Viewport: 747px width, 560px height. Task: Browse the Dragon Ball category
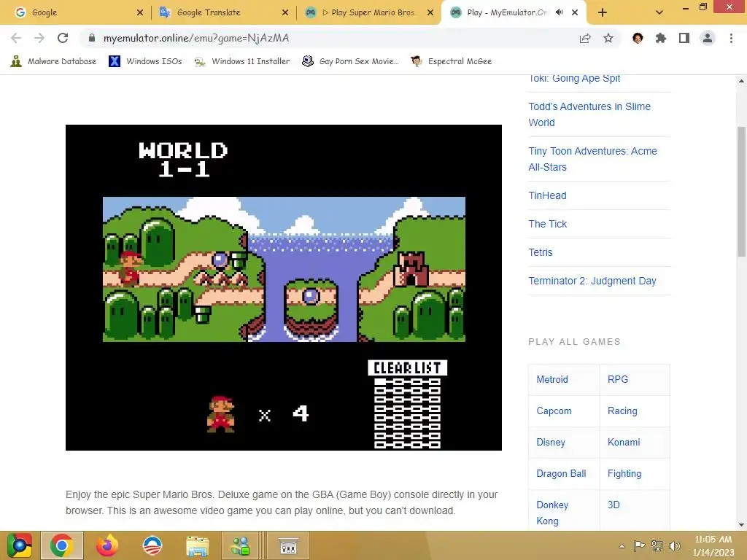coord(561,474)
